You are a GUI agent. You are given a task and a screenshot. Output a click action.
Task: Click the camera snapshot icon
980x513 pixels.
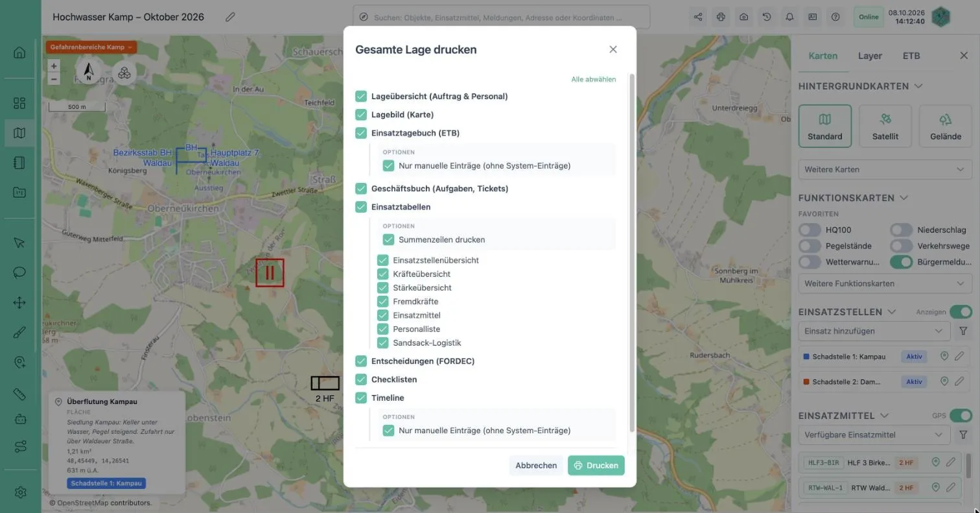pos(744,17)
